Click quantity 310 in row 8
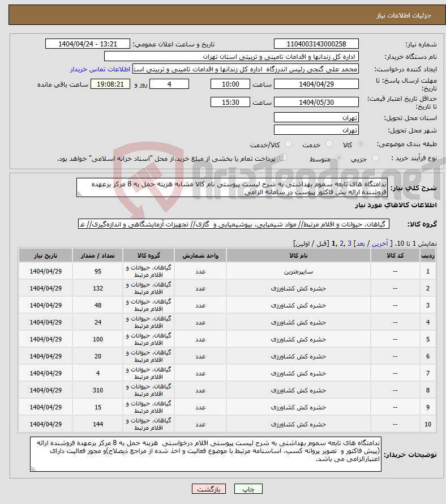This screenshot has height=504, width=446. point(98,391)
